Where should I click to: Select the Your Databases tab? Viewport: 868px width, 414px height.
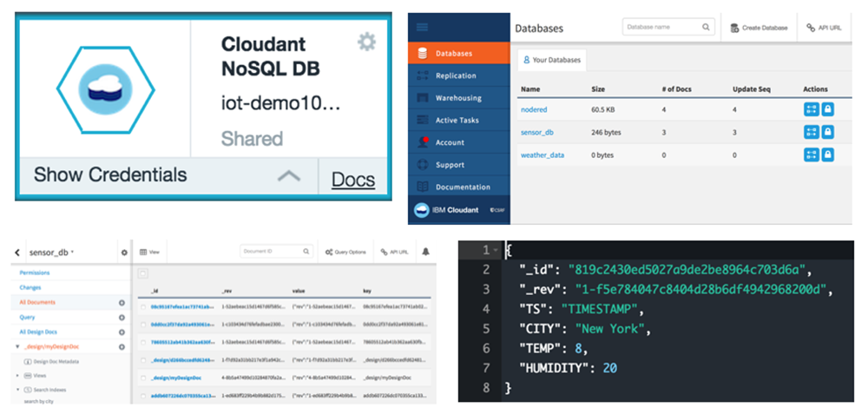pos(553,61)
